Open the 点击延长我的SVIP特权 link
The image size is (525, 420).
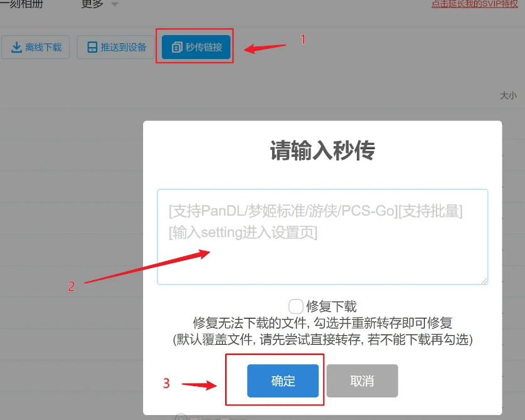click(474, 4)
